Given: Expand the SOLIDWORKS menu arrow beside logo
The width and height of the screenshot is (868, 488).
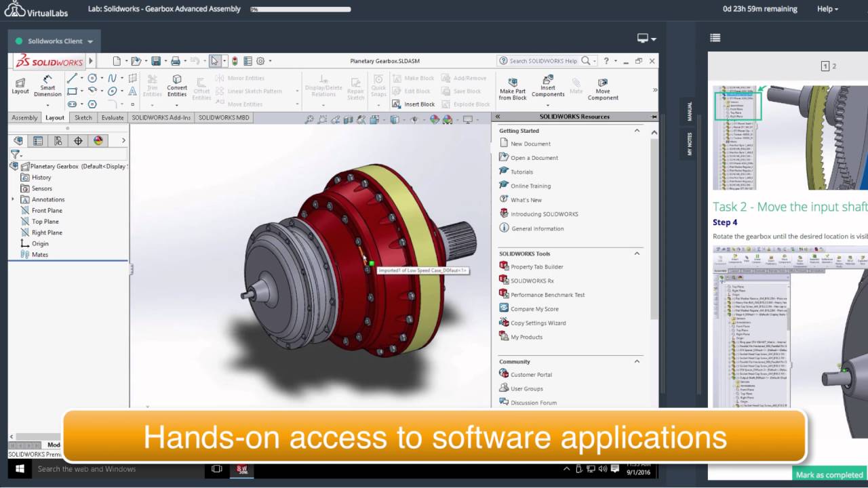Looking at the screenshot, I should pyautogui.click(x=91, y=61).
